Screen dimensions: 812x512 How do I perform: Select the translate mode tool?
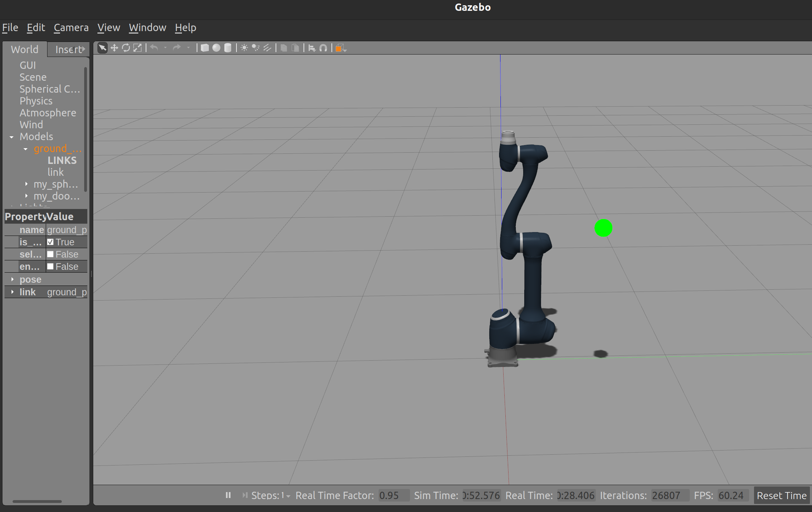[114, 48]
